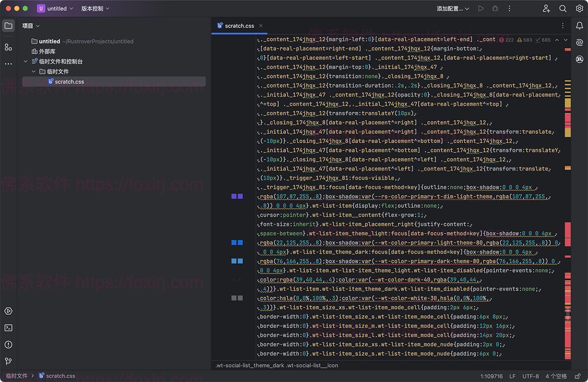The image size is (588, 382).
Task: Start Code With Me via the add-user icon
Action: pos(546,8)
